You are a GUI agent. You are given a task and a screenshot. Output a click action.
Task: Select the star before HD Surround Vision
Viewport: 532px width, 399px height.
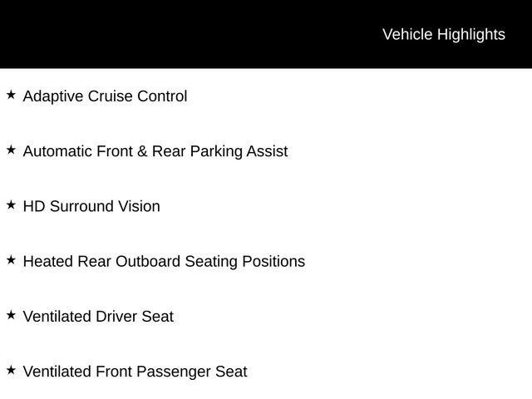coord(11,205)
